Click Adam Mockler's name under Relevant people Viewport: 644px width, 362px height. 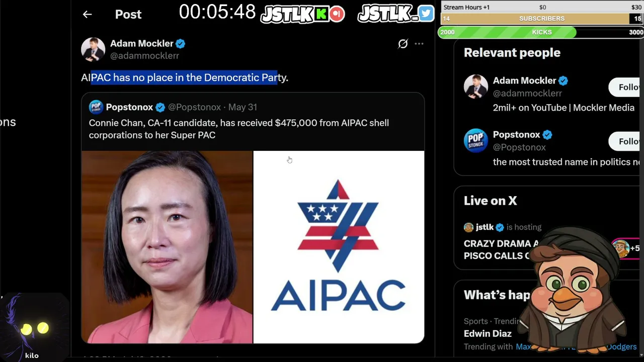coord(524,80)
